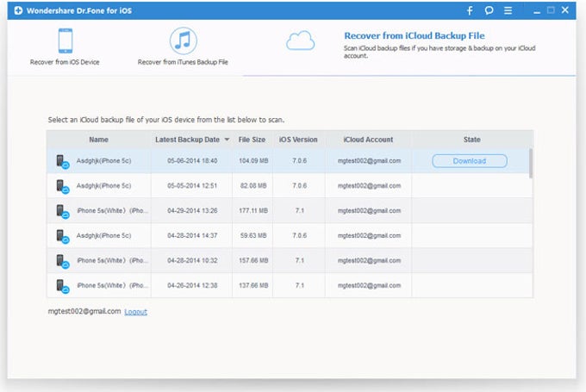The width and height of the screenshot is (586, 392).
Task: Click device icon of 04-29-2014 iPhone 5s backup
Action: pos(63,211)
